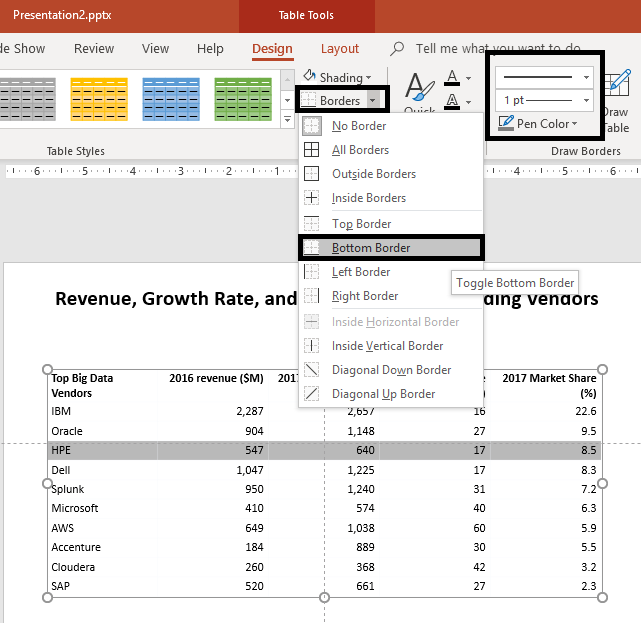
Task: Click the All Borders grid icon
Action: pyautogui.click(x=312, y=150)
